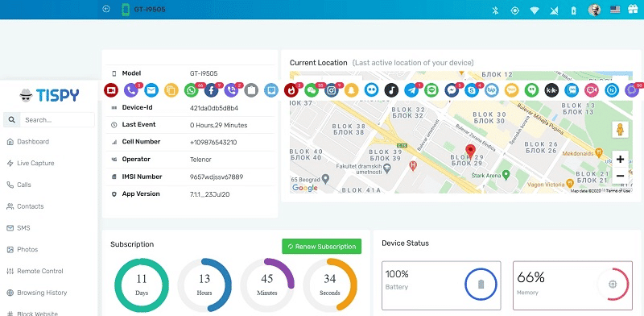Click the TISPY logo
The height and width of the screenshot is (316, 644).
[49, 95]
